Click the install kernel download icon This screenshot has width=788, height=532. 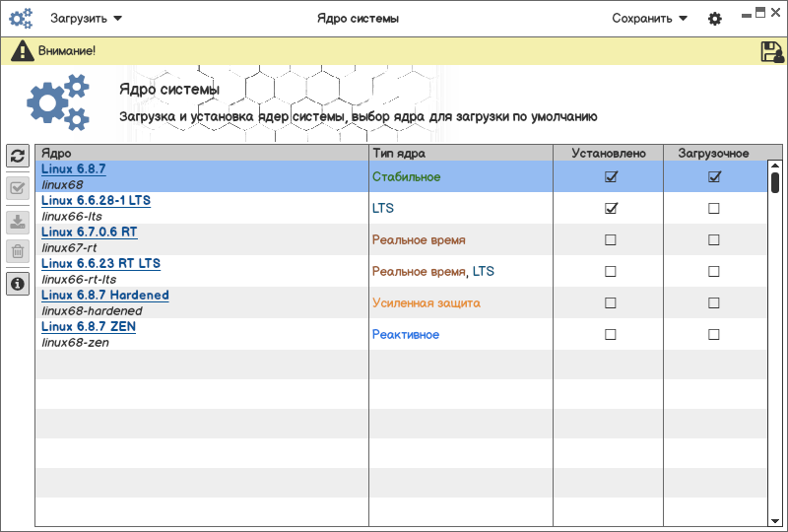[x=17, y=221]
